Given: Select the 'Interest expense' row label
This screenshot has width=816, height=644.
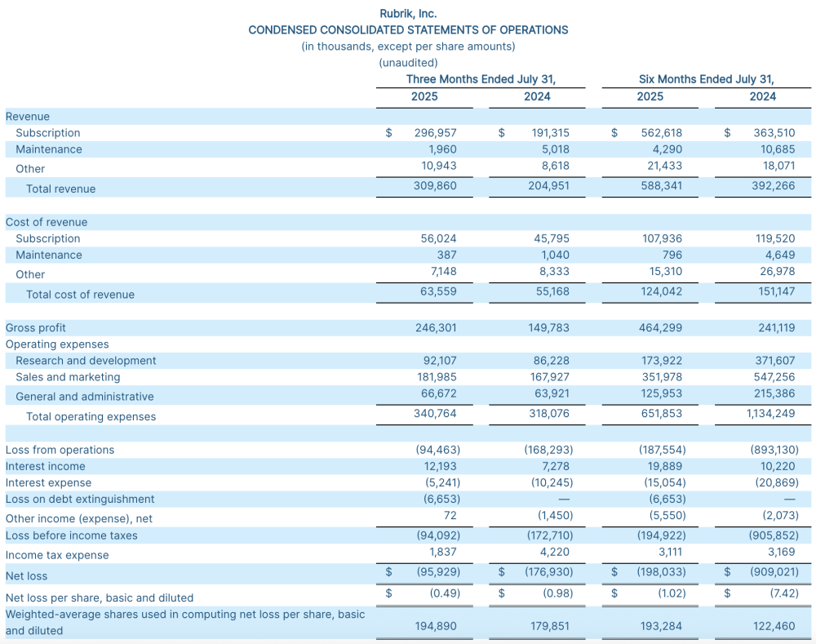Looking at the screenshot, I should (x=48, y=483).
